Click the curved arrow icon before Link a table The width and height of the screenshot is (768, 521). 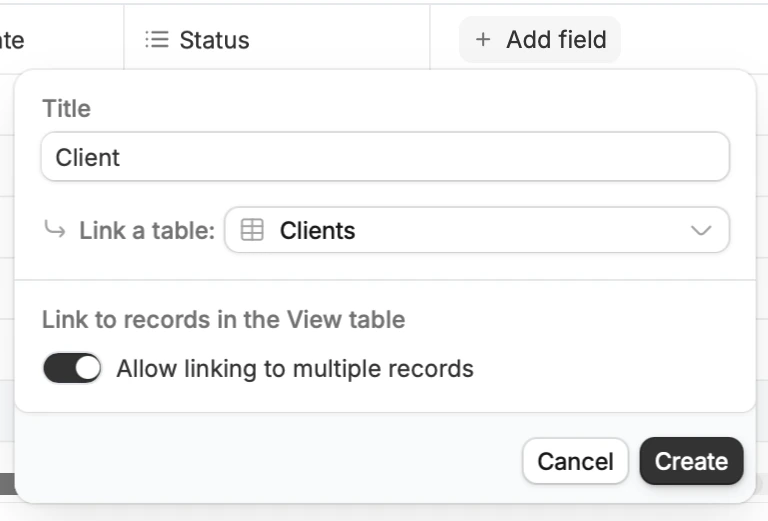click(54, 229)
